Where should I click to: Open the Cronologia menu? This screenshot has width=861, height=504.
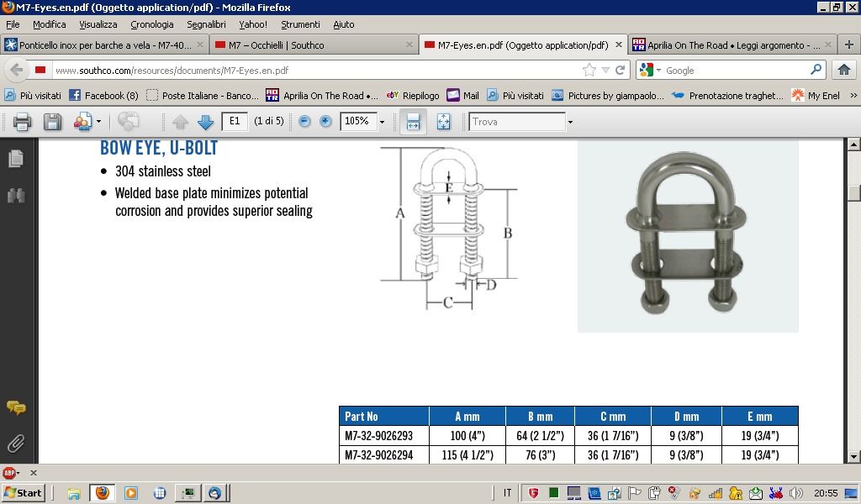click(152, 24)
